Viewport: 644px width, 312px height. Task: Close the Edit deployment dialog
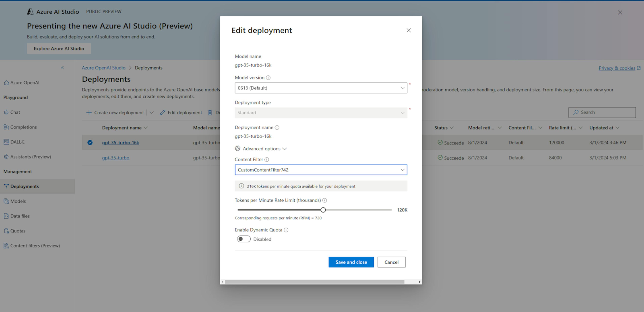pyautogui.click(x=409, y=30)
